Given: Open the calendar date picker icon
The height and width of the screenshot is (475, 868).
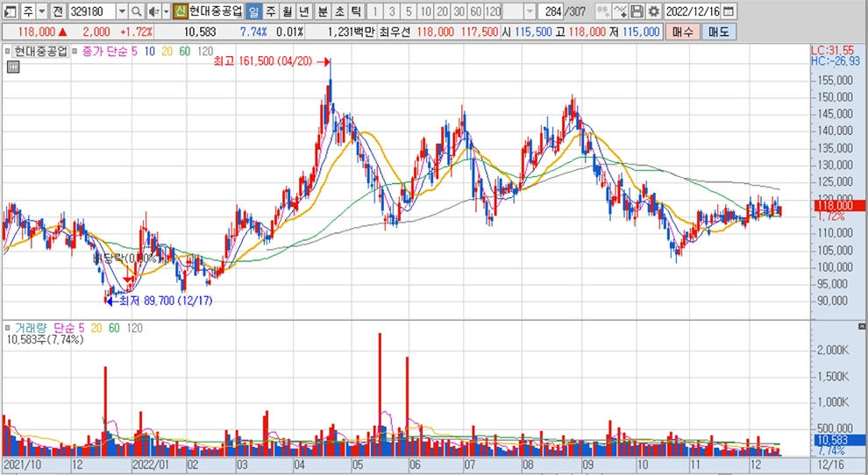Looking at the screenshot, I should pyautogui.click(x=729, y=11).
